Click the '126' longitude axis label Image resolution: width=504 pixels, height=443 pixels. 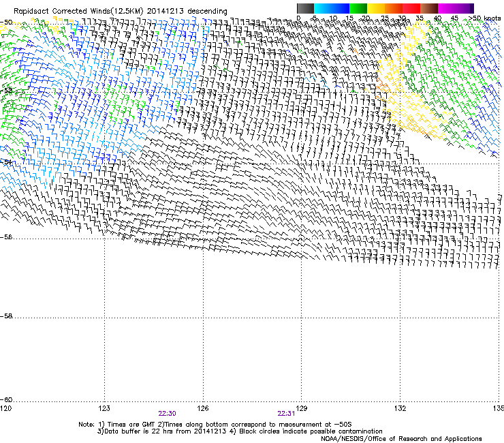(x=203, y=408)
